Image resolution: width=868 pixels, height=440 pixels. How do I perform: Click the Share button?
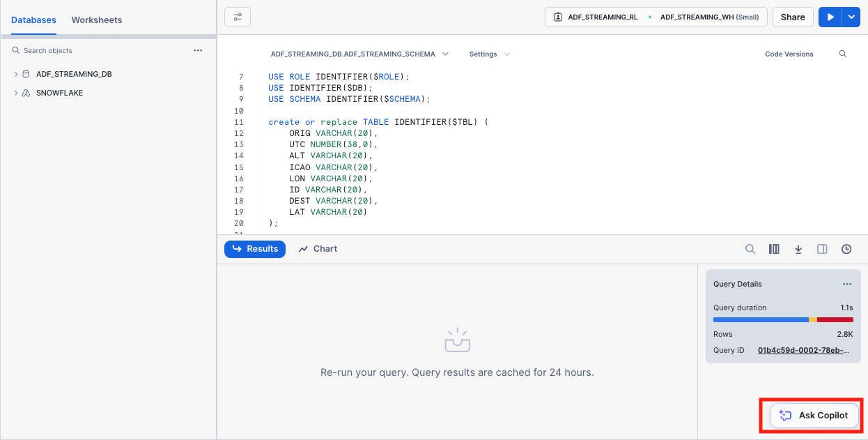point(793,17)
